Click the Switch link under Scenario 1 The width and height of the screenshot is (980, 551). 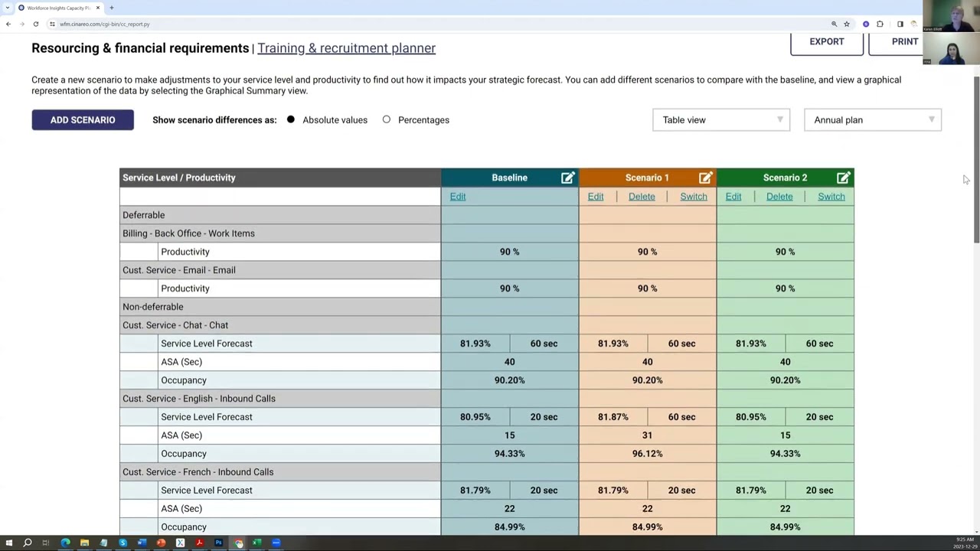coord(694,197)
